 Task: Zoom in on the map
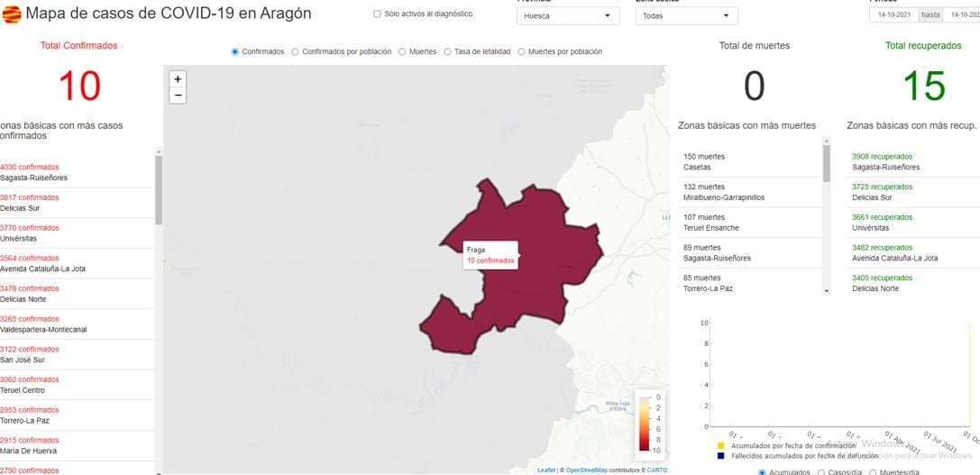tap(178, 79)
